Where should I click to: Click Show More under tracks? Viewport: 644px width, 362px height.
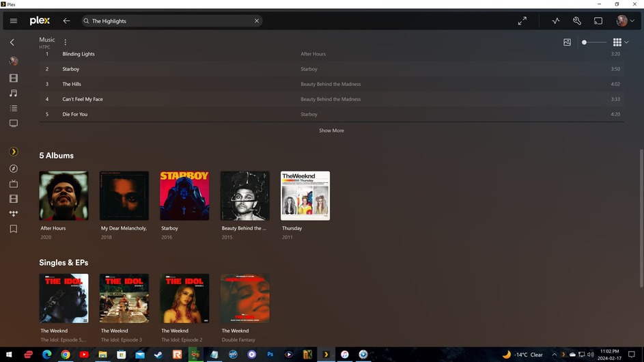click(x=331, y=130)
